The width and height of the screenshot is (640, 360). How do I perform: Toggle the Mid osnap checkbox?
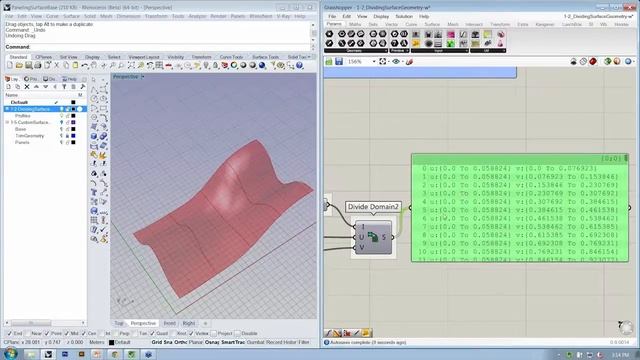(66, 333)
